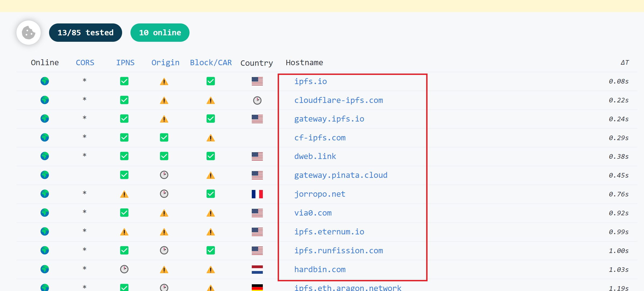Click the 10 online badge
Viewport: 644px width, 291px height.
(160, 33)
